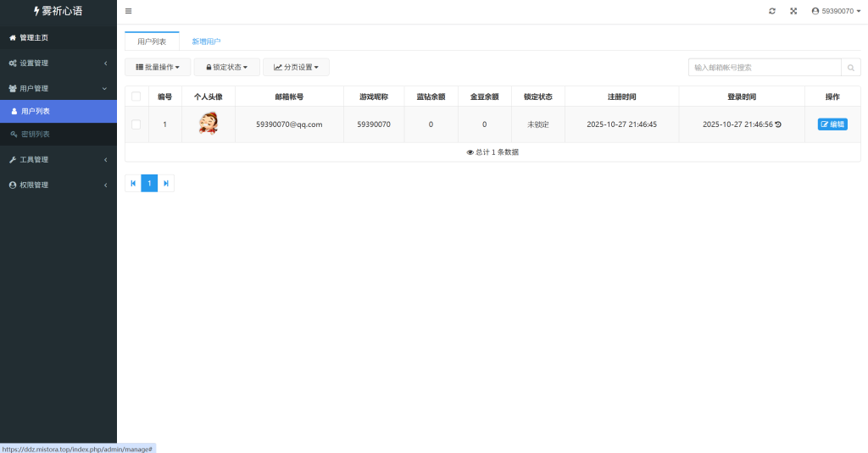Open the 锁定状态 dropdown
Image resolution: width=868 pixels, height=453 pixels.
226,67
